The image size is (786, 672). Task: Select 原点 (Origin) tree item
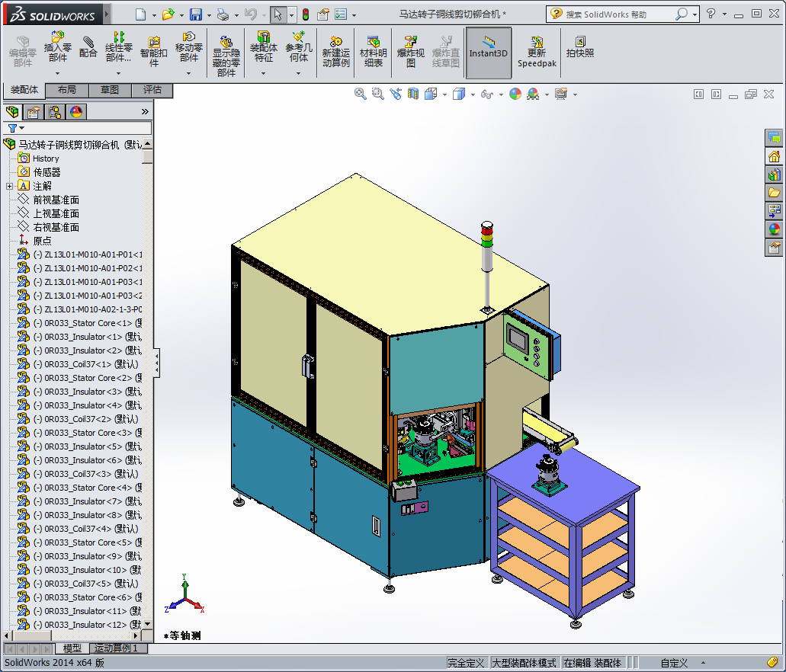click(x=42, y=241)
